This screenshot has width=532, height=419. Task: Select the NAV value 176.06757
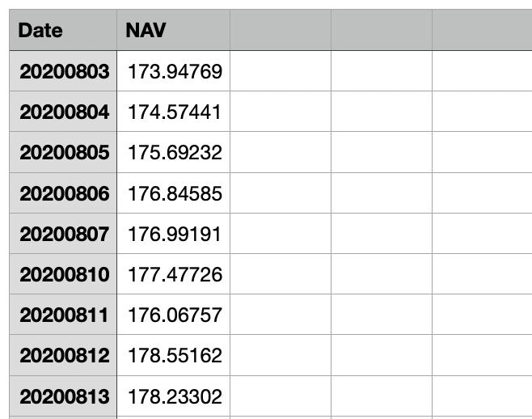pos(173,315)
